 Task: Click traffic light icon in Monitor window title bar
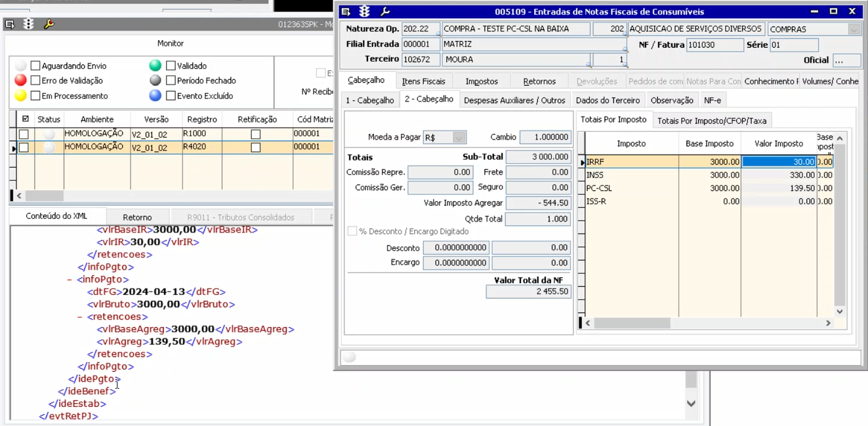(x=29, y=24)
